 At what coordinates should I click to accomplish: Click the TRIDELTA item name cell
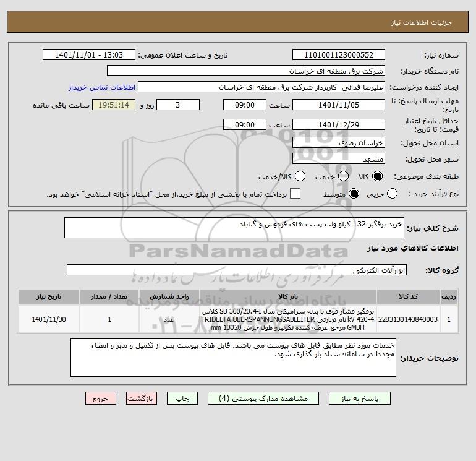(288, 319)
